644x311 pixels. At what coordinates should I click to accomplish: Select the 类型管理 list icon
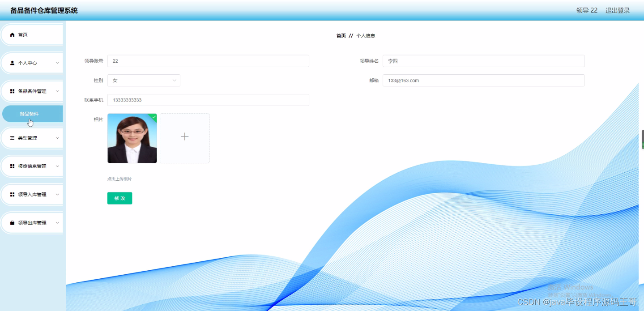11,138
